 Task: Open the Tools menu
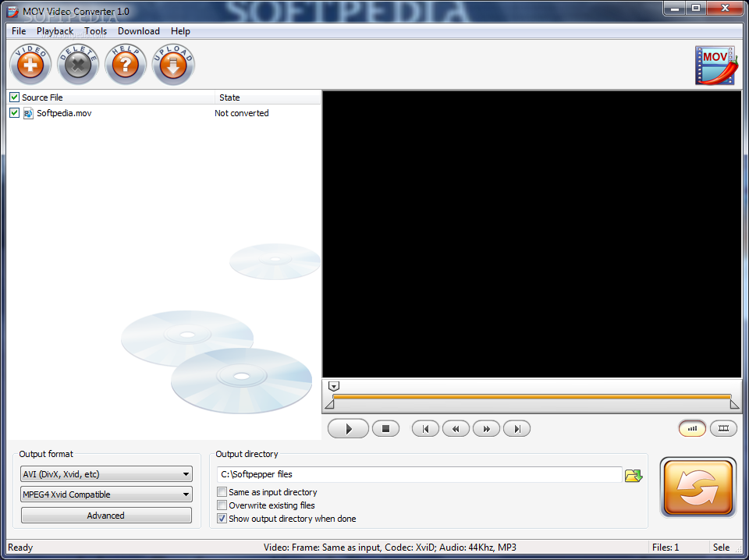coord(95,31)
